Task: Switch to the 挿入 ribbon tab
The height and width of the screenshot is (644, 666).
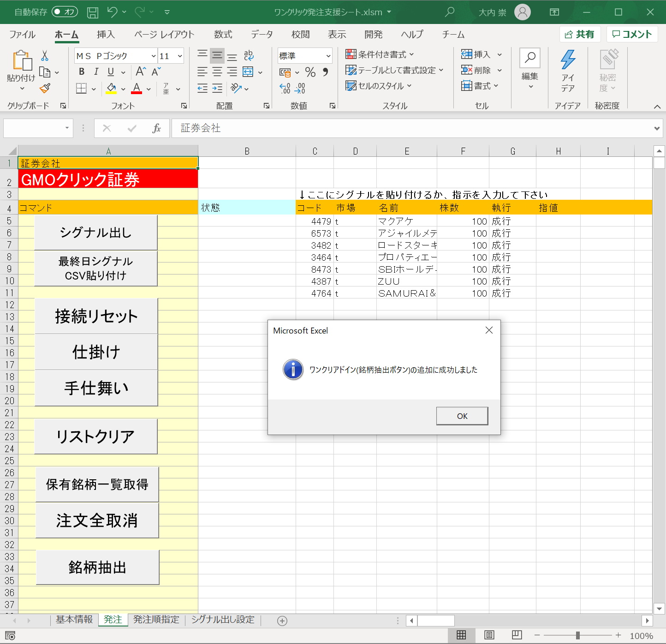Action: [x=106, y=35]
